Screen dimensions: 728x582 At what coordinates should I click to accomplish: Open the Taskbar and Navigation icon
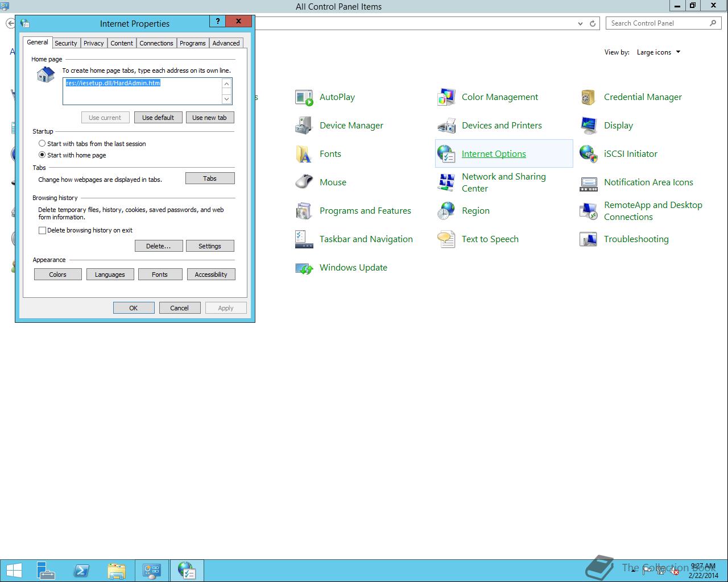[304, 239]
